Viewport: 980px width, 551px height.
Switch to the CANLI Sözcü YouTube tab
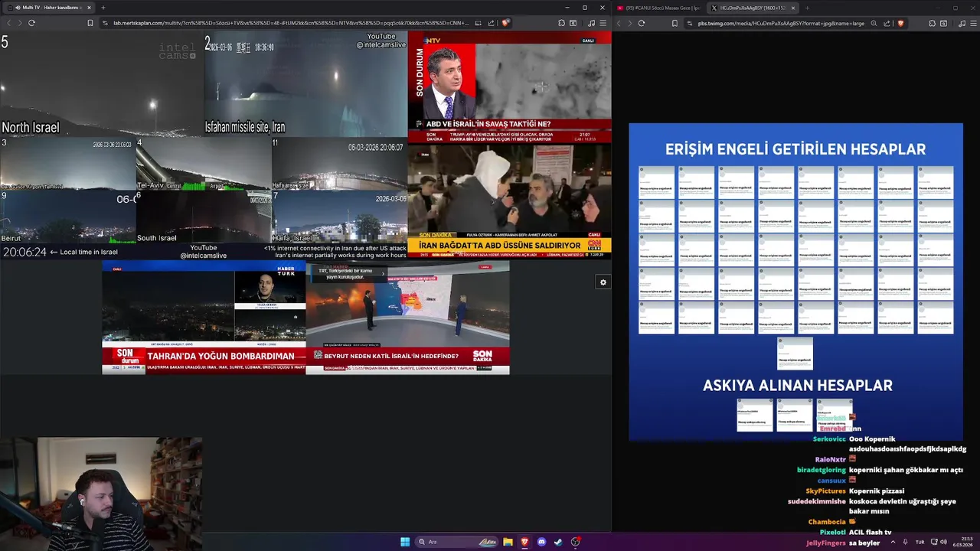click(659, 8)
